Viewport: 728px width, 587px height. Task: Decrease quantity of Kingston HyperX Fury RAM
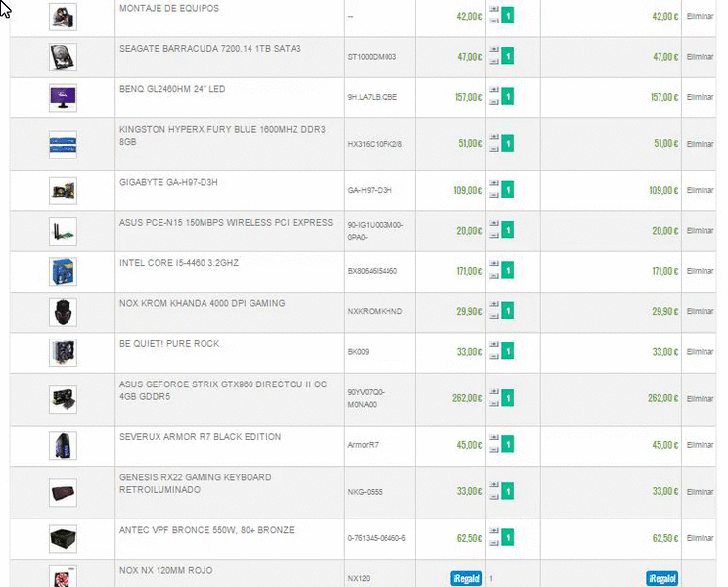point(494,149)
